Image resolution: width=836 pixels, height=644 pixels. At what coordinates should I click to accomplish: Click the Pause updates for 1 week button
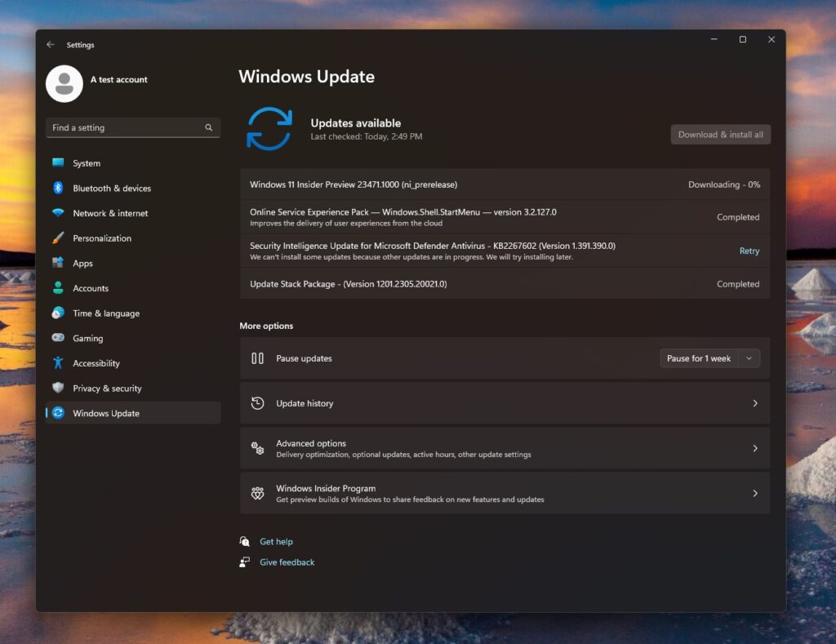(x=699, y=358)
